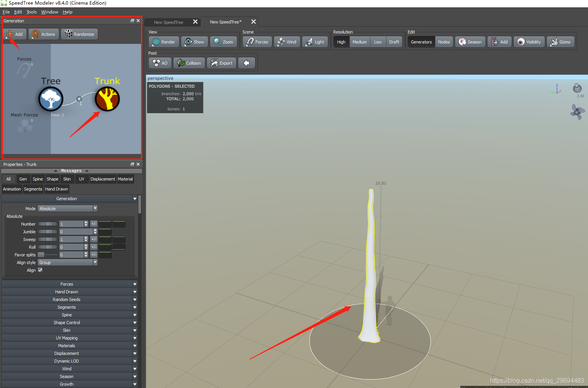Set resolution to High
The image size is (588, 388).
pyautogui.click(x=341, y=42)
